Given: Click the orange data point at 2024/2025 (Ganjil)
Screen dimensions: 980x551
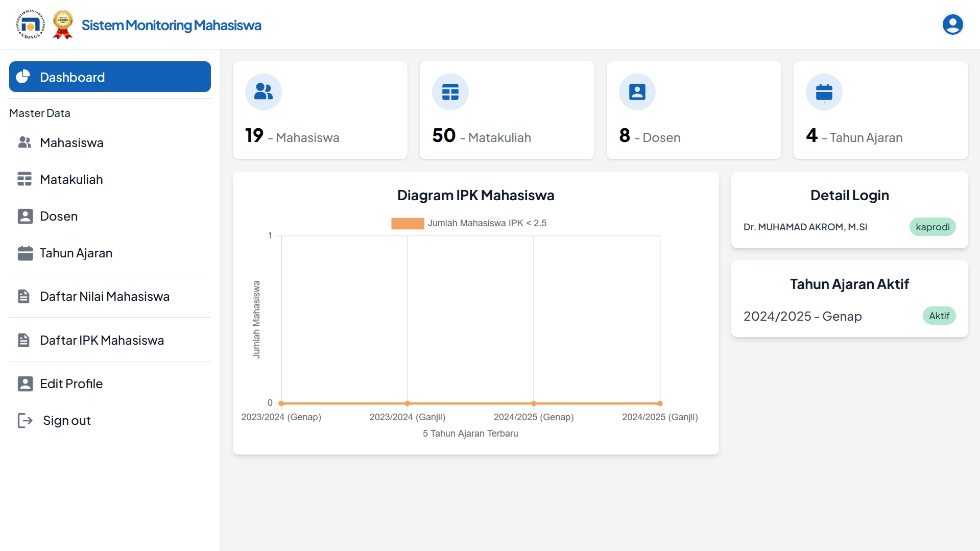Looking at the screenshot, I should pos(660,403).
